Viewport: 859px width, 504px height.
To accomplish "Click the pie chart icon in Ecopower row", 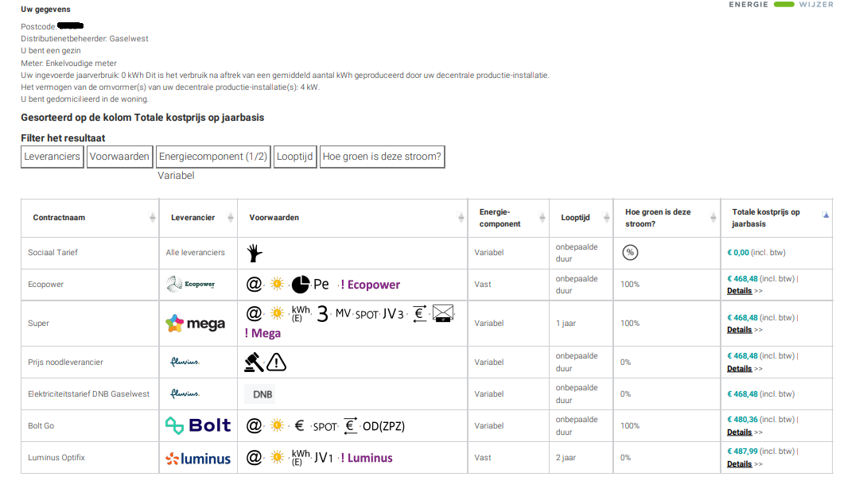I will [x=300, y=285].
